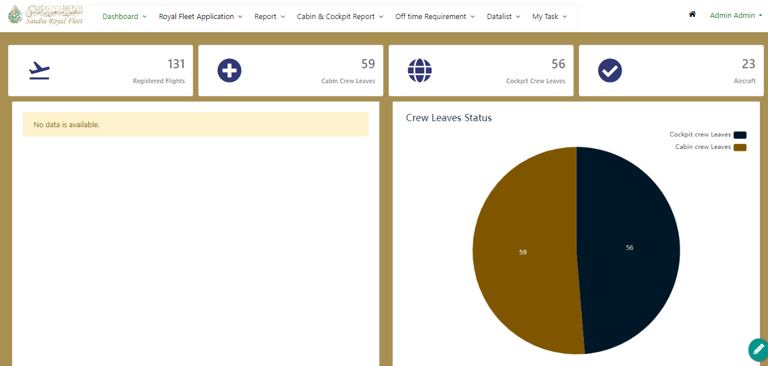
Task: Open the Dashboard menu
Action: (x=124, y=16)
